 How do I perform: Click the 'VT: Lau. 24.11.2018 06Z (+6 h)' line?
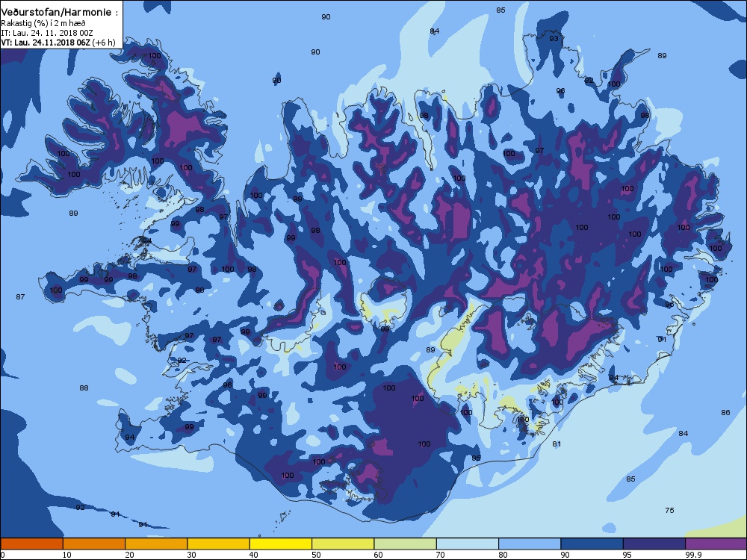tap(58, 43)
